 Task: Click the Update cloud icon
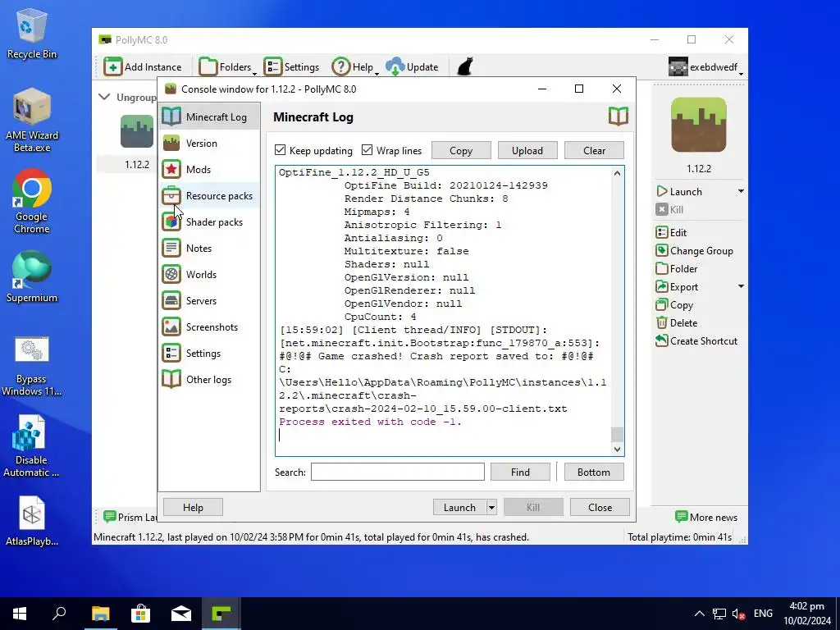click(x=395, y=67)
